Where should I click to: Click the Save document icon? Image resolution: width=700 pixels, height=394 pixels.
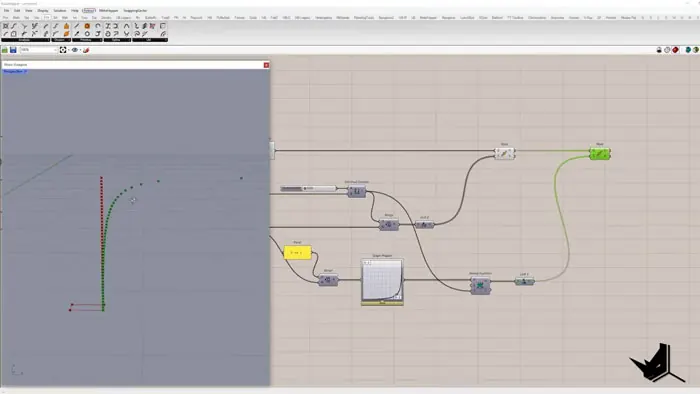pos(13,50)
